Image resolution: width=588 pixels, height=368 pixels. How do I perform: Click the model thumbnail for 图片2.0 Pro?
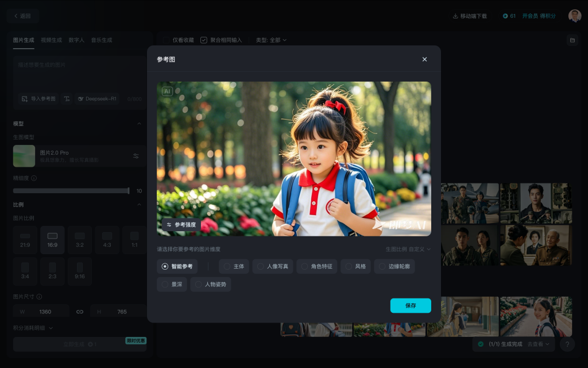(x=24, y=156)
